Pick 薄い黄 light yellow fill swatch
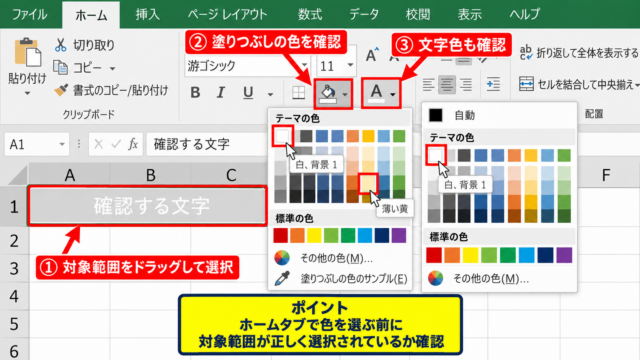Image resolution: width=640 pixels, height=360 pixels. [x=368, y=183]
